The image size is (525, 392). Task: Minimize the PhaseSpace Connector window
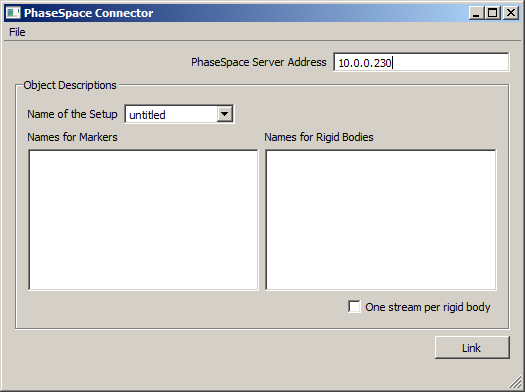476,13
